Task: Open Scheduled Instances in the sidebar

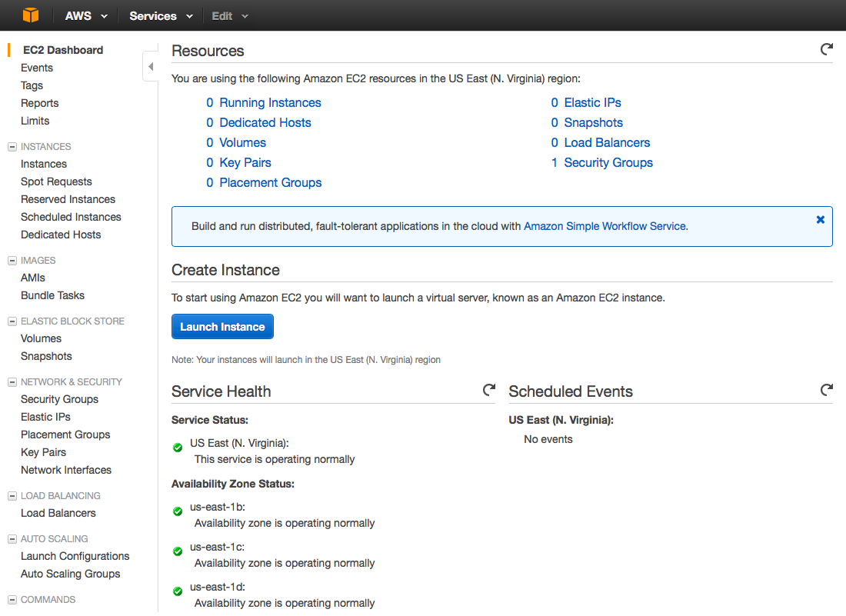Action: [71, 217]
